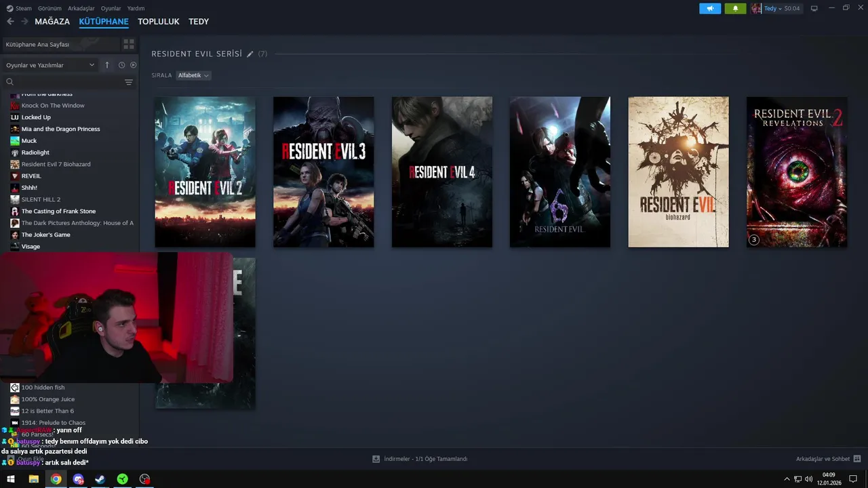This screenshot has width=868, height=488.
Task: Select Resident Evil 6 cover
Action: click(x=560, y=171)
